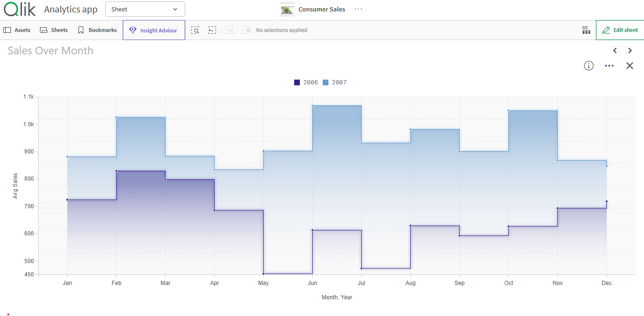Toggle the Assets panel
Viewport: 644px width, 316px height.
coord(17,30)
